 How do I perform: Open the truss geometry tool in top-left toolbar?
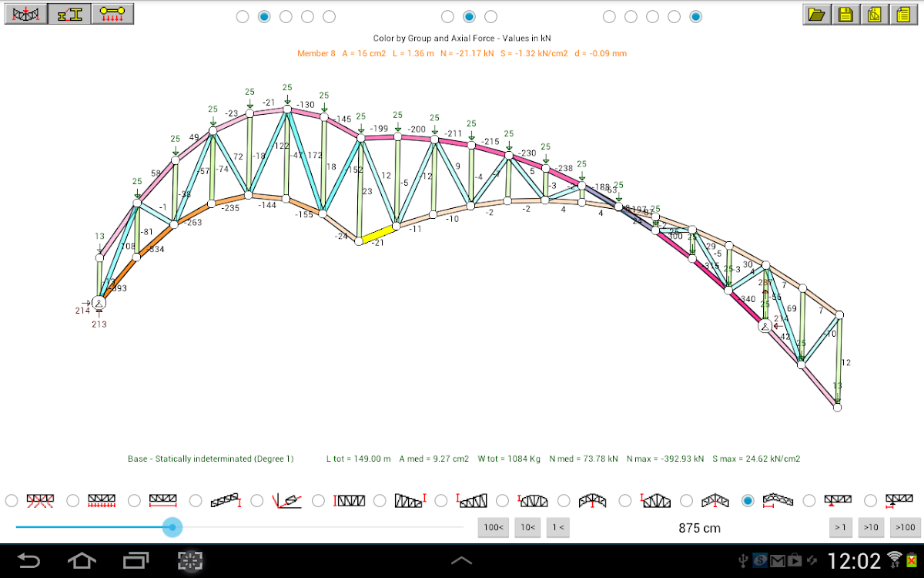click(25, 14)
